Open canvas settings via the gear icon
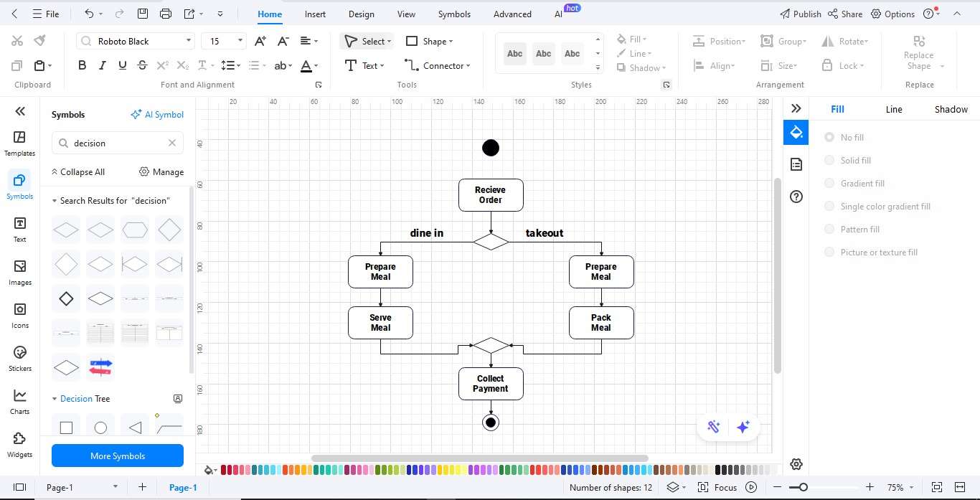980x500 pixels. point(796,464)
